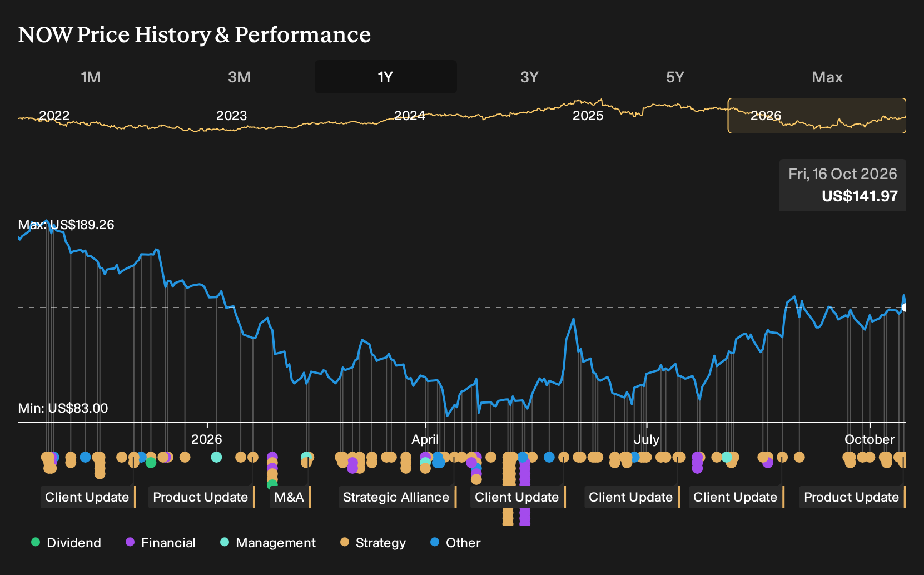
Task: Click white current-price marker on chart line
Action: [905, 307]
